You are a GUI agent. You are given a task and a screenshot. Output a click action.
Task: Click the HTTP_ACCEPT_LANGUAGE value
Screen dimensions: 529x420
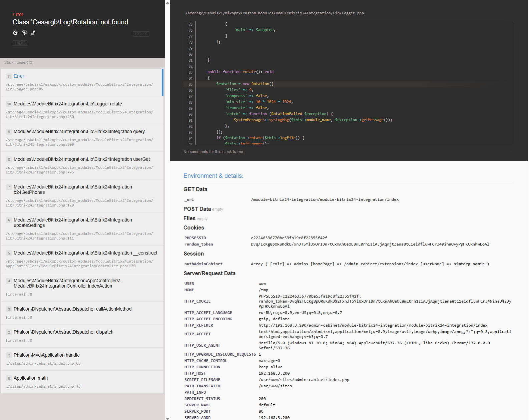point(300,313)
